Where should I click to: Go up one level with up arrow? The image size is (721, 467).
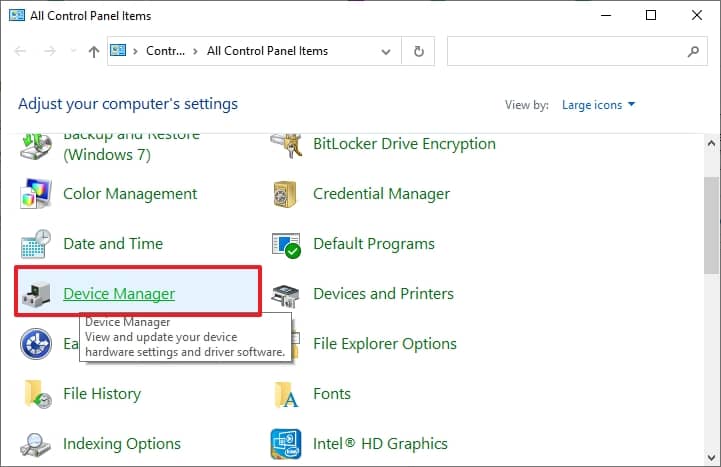pyautogui.click(x=93, y=51)
